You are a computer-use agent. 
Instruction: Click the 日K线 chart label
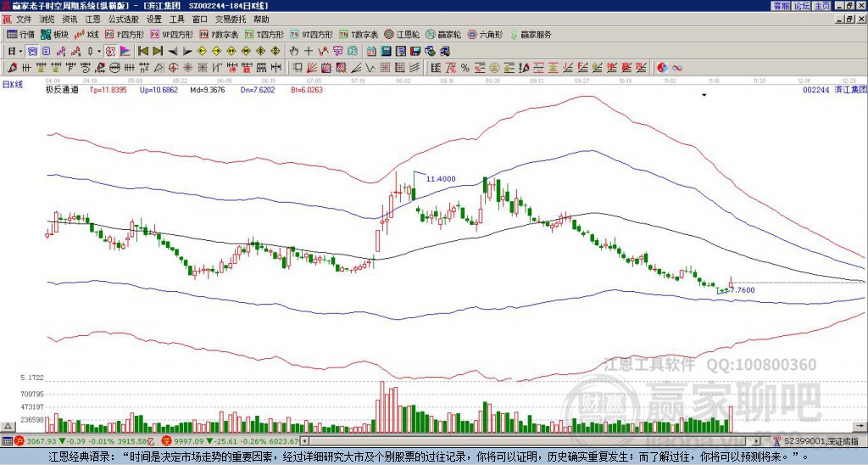(x=13, y=85)
